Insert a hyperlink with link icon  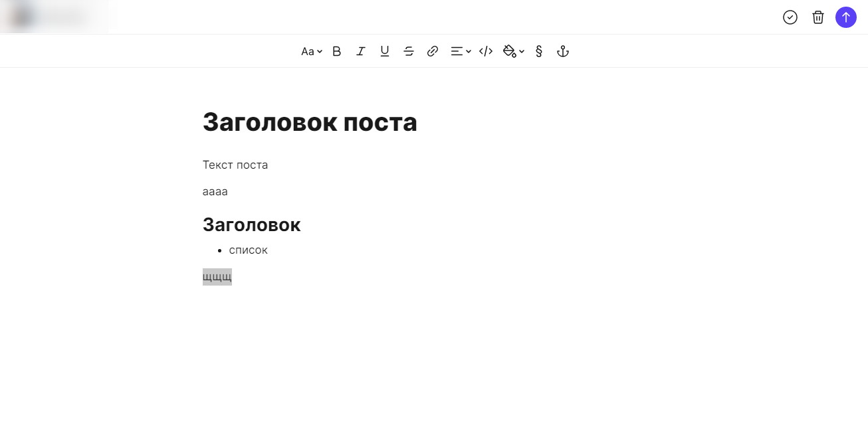coord(433,51)
